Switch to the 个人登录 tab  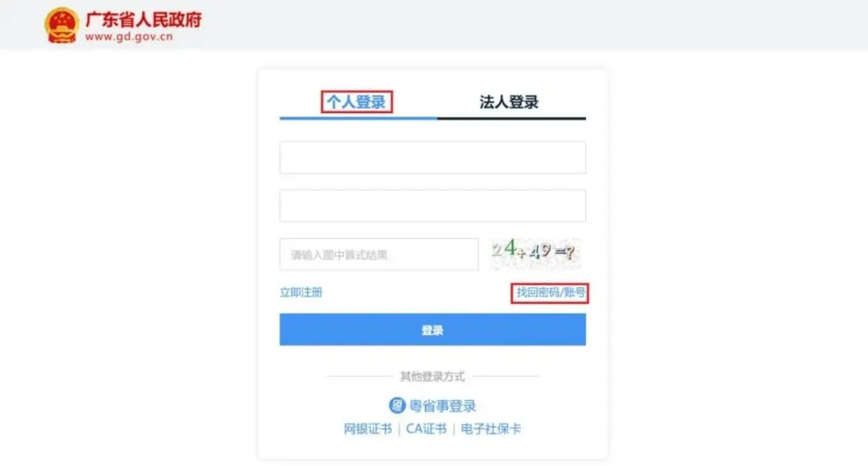tap(357, 102)
